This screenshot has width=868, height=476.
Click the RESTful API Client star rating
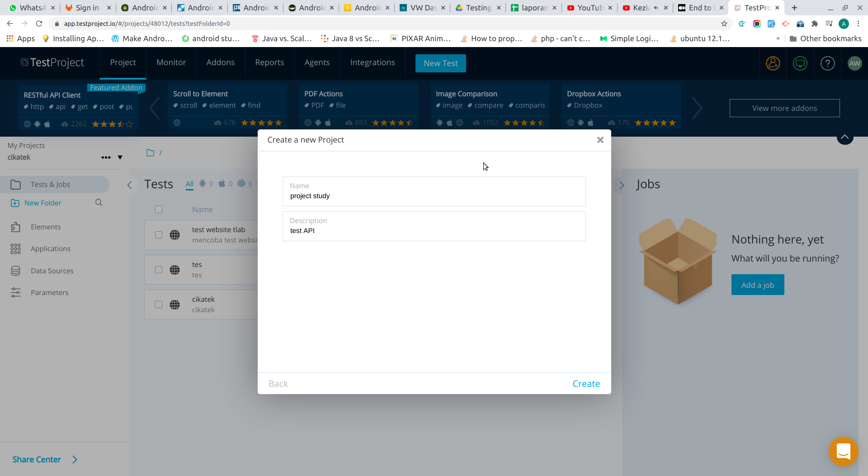click(x=112, y=124)
